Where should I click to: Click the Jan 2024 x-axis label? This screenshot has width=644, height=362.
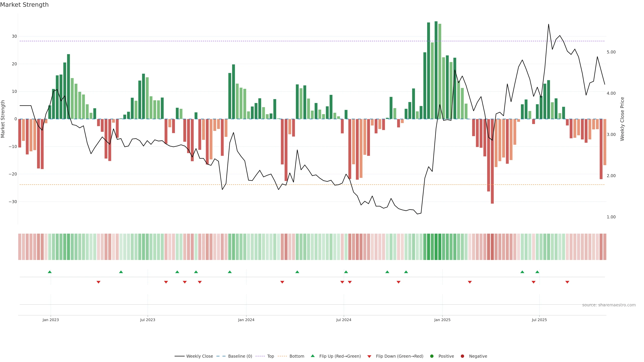tap(246, 320)
